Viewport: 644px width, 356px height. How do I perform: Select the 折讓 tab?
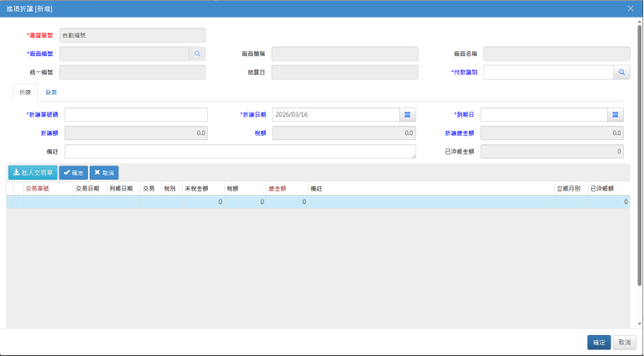click(24, 92)
